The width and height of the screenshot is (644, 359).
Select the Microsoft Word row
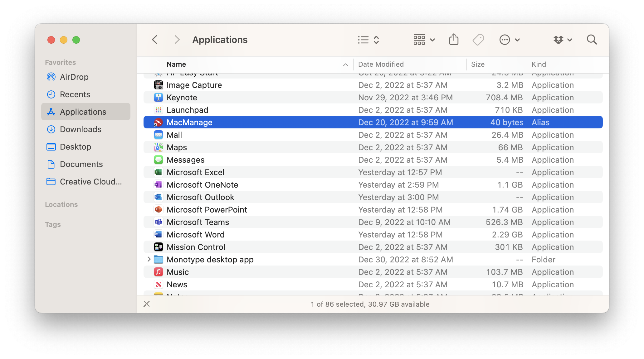[196, 235]
